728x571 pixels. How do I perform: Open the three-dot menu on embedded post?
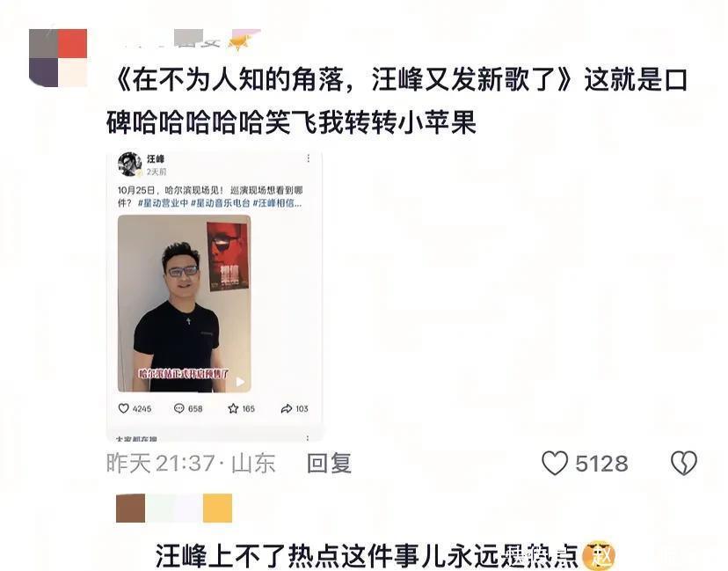click(x=309, y=158)
